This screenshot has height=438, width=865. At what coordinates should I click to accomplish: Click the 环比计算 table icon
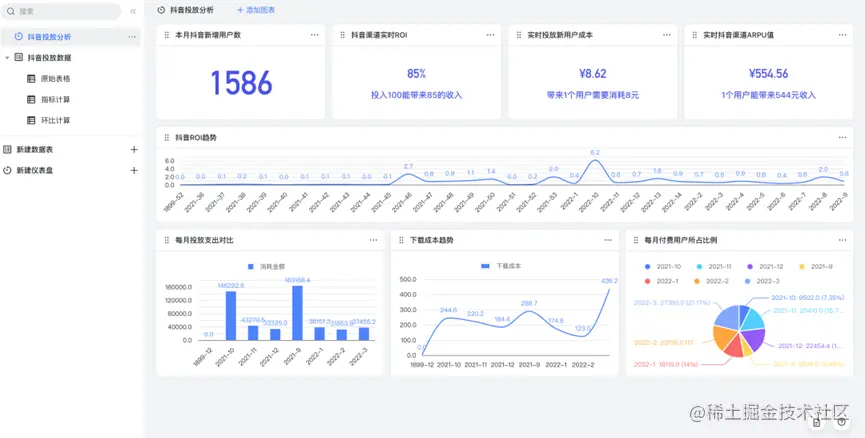pos(31,120)
